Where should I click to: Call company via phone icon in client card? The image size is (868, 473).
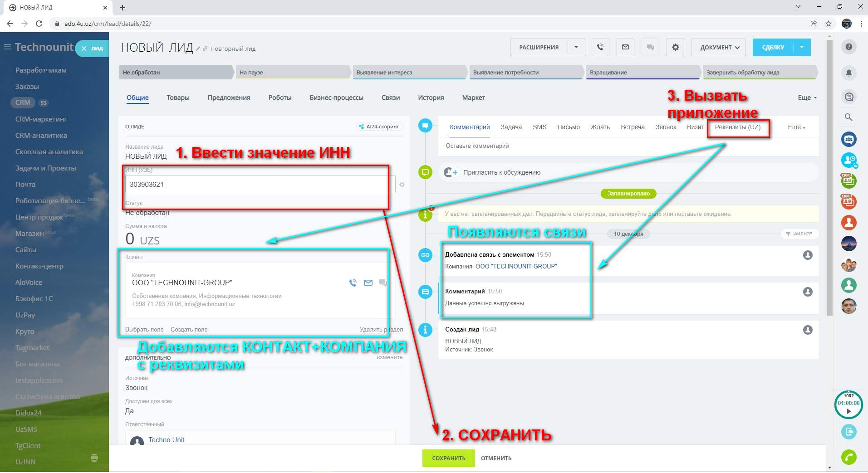353,283
